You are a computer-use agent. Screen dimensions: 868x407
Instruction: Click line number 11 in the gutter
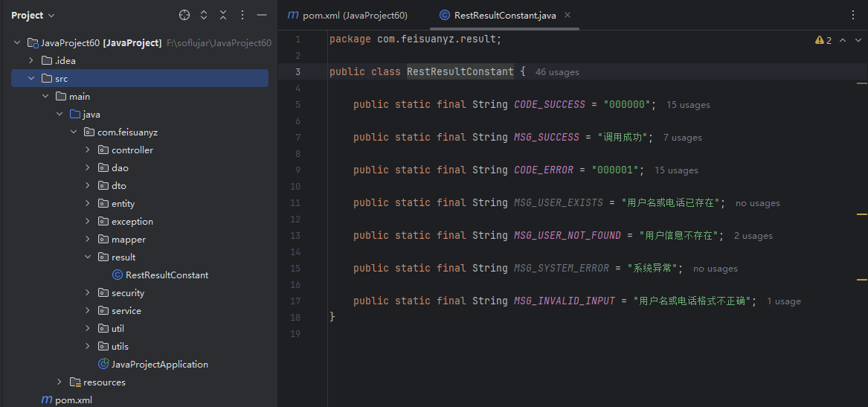295,202
